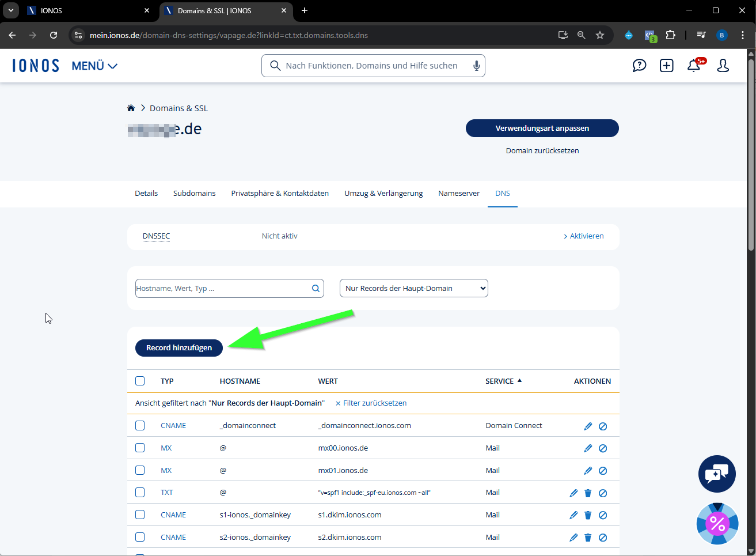Select the DNS tab
Viewport: 756px width, 556px height.
tap(503, 194)
